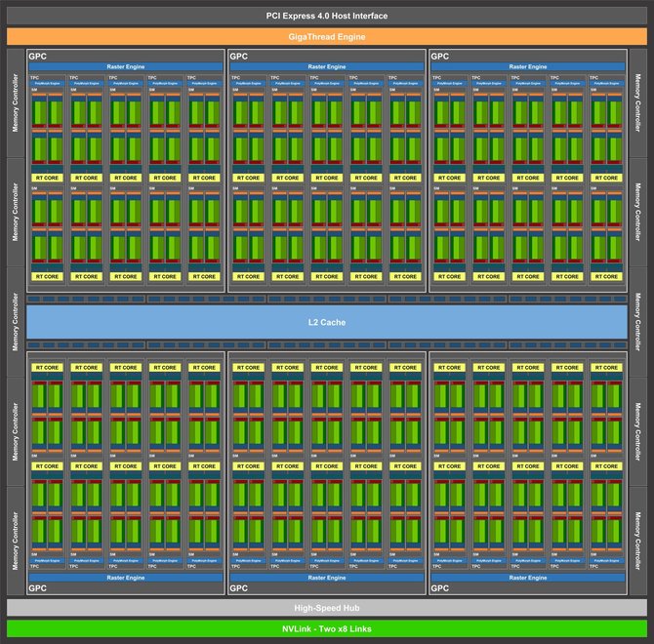Screen dimensions: 654x644
Task: Click the GPC label of the top-right cluster
Action: (439, 57)
